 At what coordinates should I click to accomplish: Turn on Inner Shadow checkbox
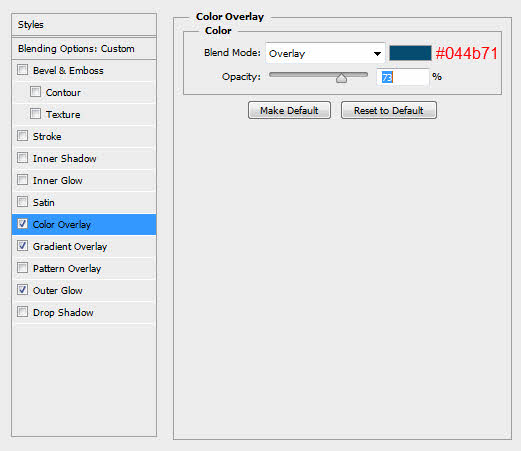pyautogui.click(x=22, y=158)
